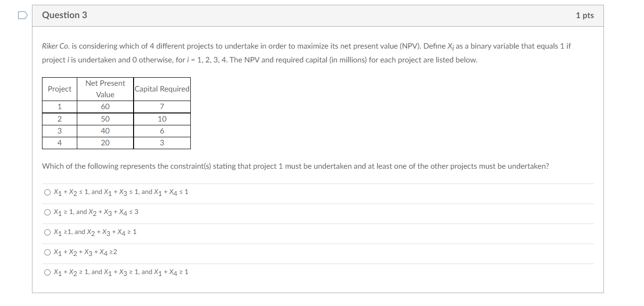Pick the last answer choice radio button
The width and height of the screenshot is (644, 306).
pyautogui.click(x=47, y=272)
